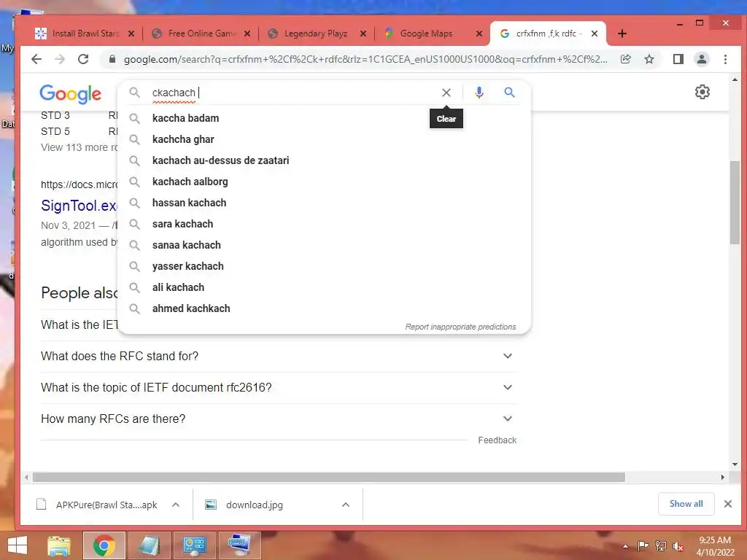
Task: Open options for download.jpg item
Action: [x=346, y=505]
